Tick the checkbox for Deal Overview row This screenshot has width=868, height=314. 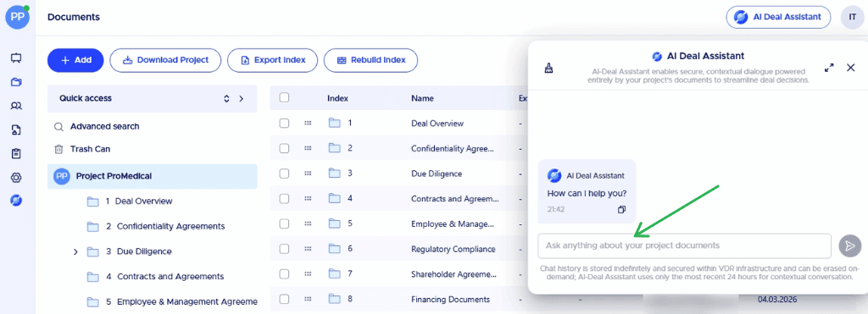(x=284, y=124)
